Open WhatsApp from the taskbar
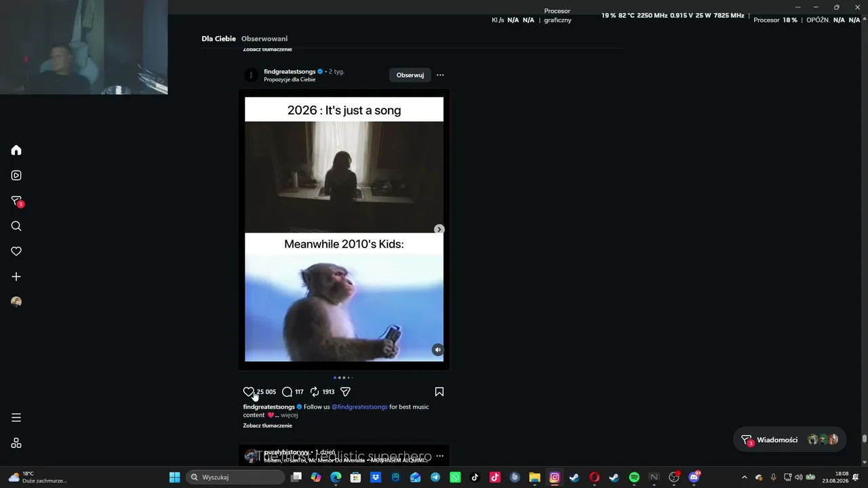The image size is (868, 488). [x=455, y=477]
